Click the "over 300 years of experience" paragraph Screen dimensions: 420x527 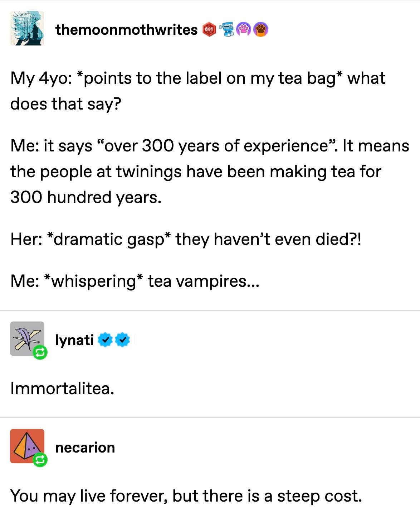tap(210, 171)
